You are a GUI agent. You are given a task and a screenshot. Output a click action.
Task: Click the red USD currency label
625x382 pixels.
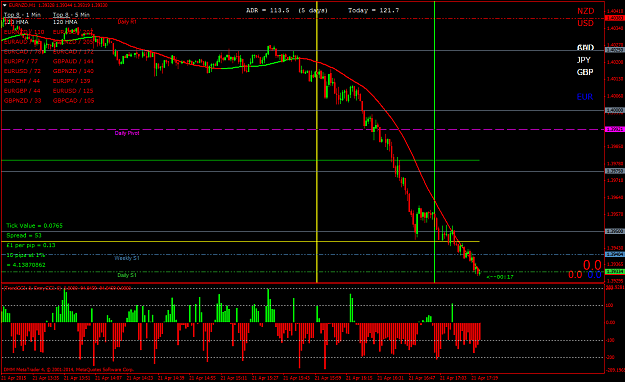tap(586, 23)
